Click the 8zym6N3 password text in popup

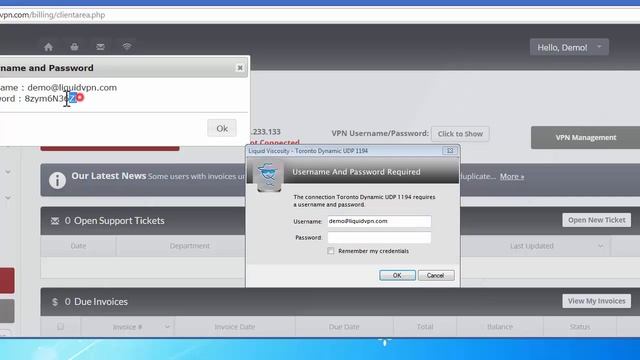pyautogui.click(x=49, y=98)
